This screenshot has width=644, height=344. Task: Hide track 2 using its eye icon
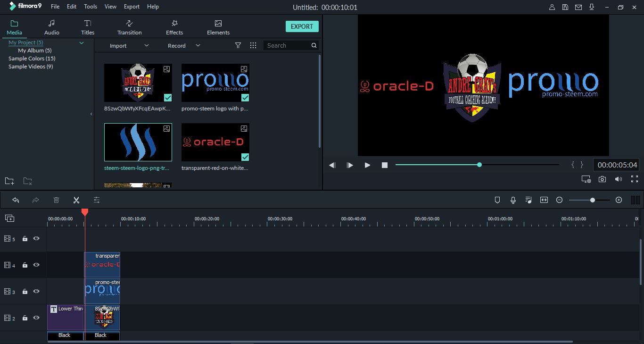pos(36,318)
